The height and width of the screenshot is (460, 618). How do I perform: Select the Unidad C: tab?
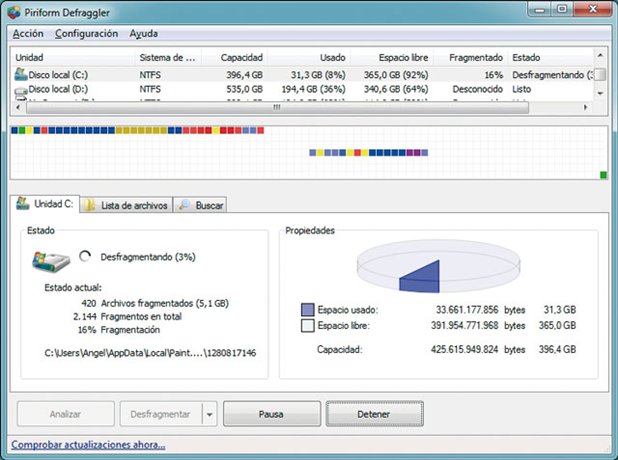[x=44, y=205]
